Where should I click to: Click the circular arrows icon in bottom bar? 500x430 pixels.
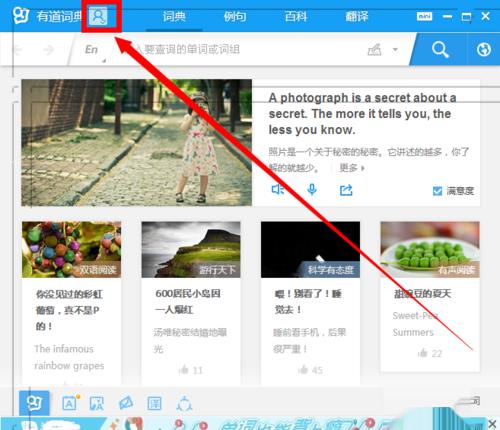184,404
